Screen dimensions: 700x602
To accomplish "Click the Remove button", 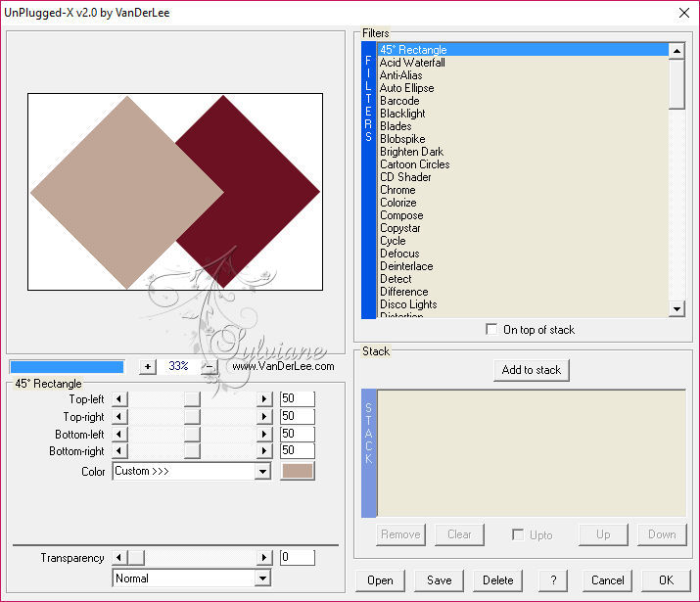I will 400,534.
